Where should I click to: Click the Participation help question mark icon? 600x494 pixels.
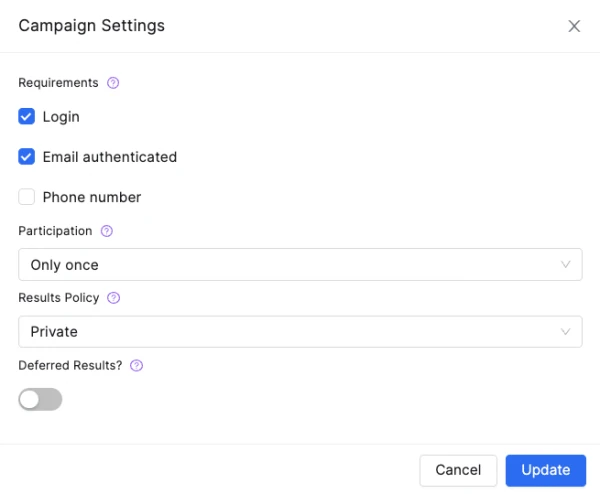tap(107, 231)
